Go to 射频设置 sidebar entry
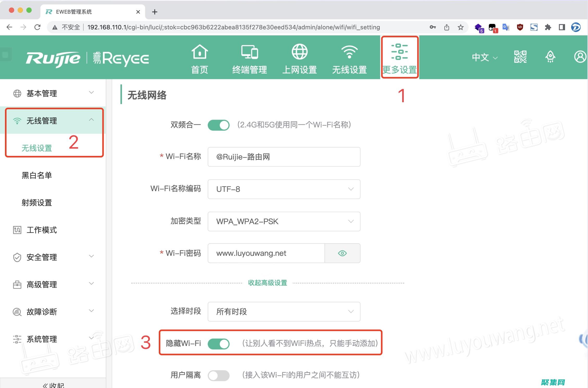 (x=36, y=203)
